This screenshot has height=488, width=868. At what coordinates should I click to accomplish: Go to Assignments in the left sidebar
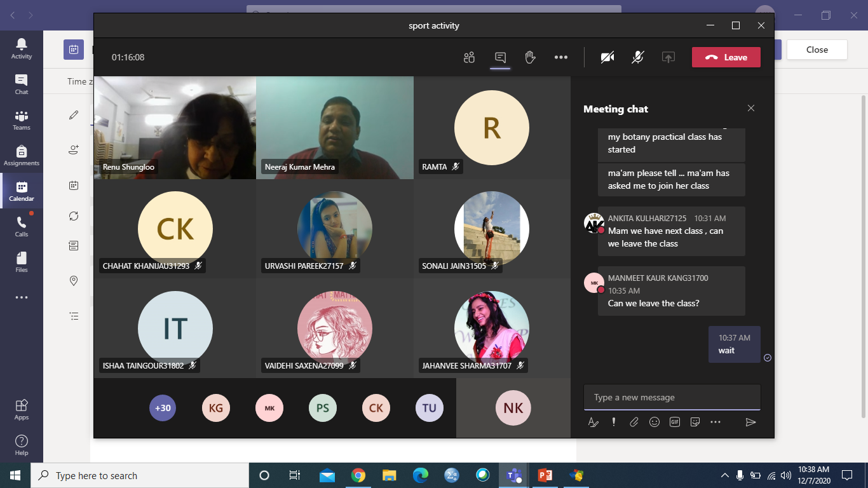[22, 155]
